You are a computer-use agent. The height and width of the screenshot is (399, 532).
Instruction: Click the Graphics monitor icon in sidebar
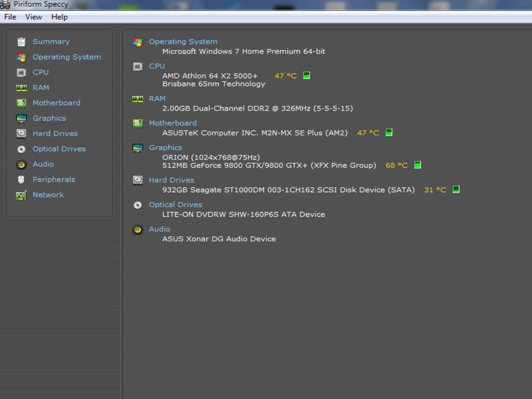(x=21, y=118)
